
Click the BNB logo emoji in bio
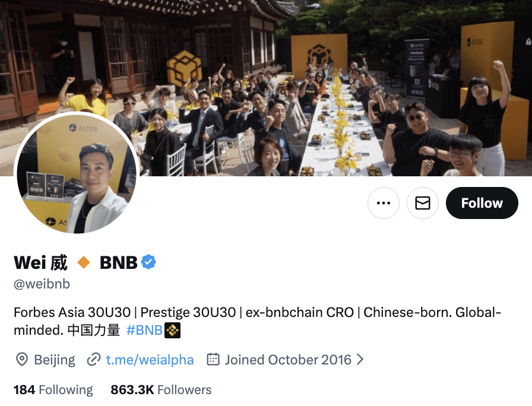point(172,331)
